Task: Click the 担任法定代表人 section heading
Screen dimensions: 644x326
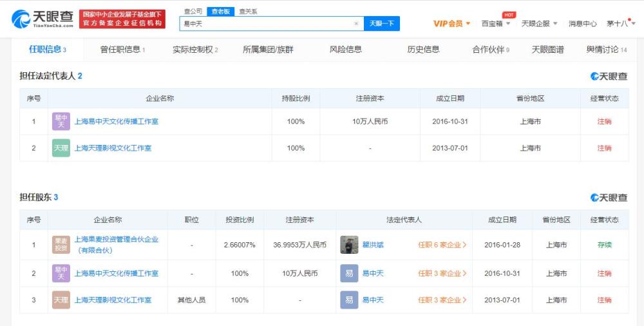Action: click(x=51, y=76)
